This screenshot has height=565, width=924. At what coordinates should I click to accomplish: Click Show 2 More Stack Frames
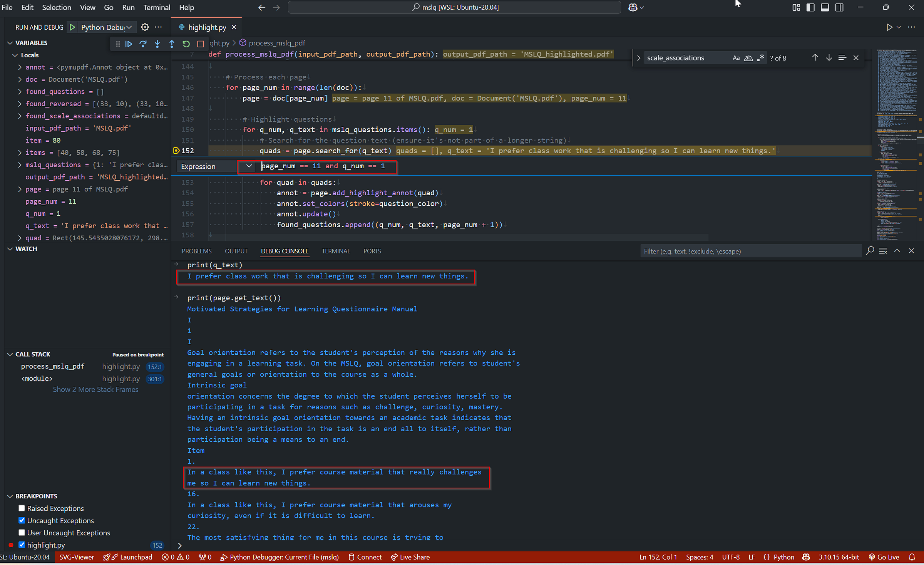tap(95, 389)
